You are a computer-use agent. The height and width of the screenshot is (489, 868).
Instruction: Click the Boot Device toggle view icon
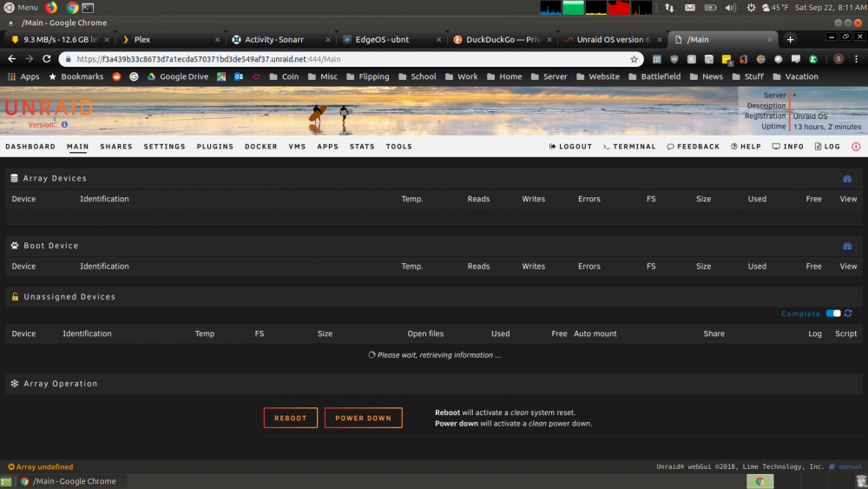tap(847, 246)
